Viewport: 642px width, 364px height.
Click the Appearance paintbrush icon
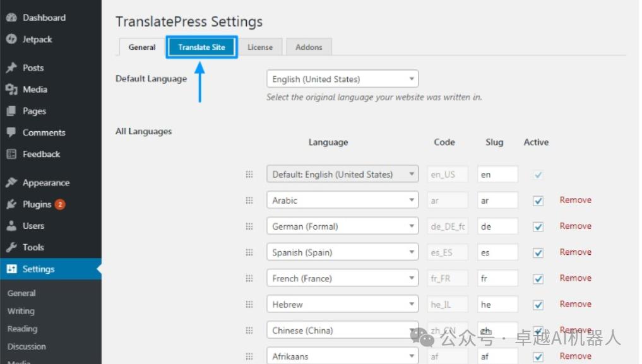pyautogui.click(x=11, y=182)
